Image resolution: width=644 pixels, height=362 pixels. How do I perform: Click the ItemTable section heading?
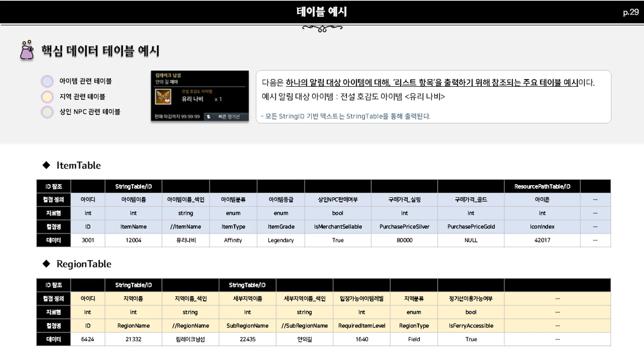pos(78,165)
